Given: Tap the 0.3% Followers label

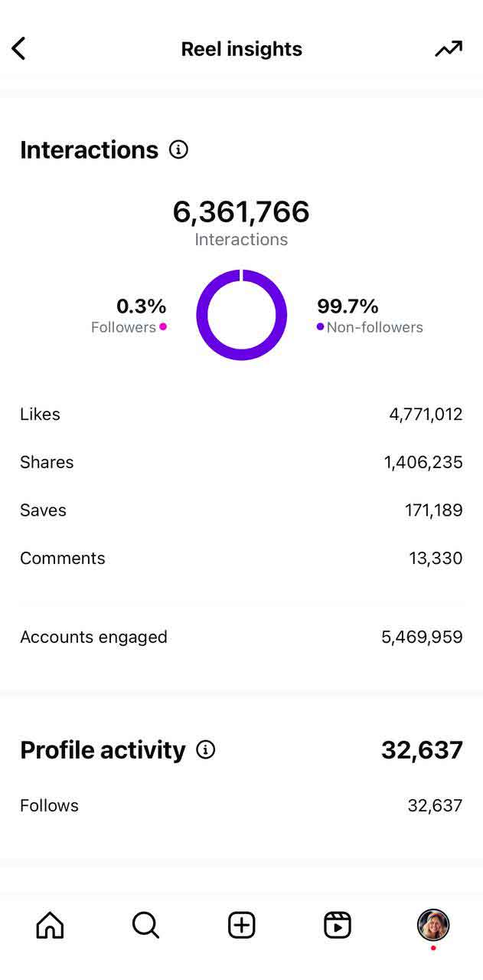Looking at the screenshot, I should [x=129, y=316].
